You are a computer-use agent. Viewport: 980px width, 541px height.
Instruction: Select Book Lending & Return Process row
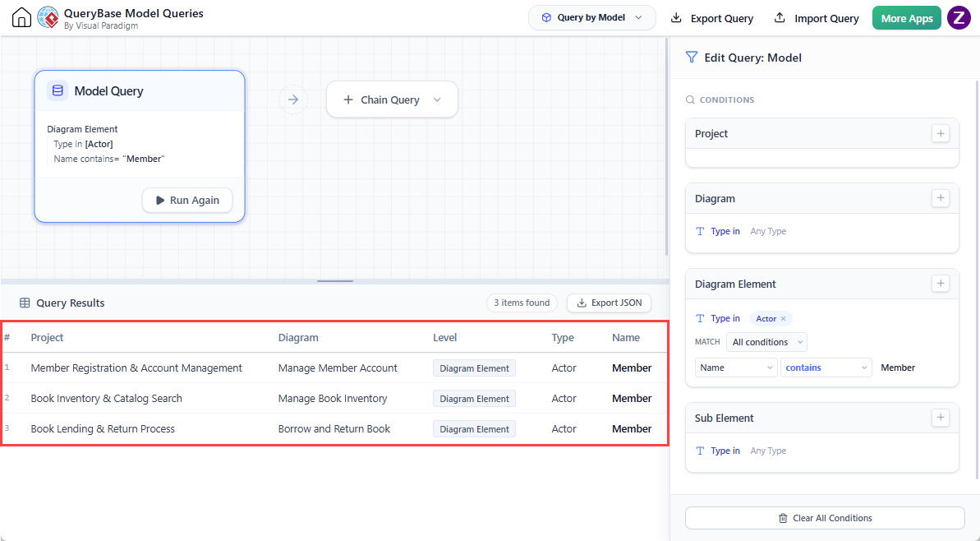pos(335,428)
